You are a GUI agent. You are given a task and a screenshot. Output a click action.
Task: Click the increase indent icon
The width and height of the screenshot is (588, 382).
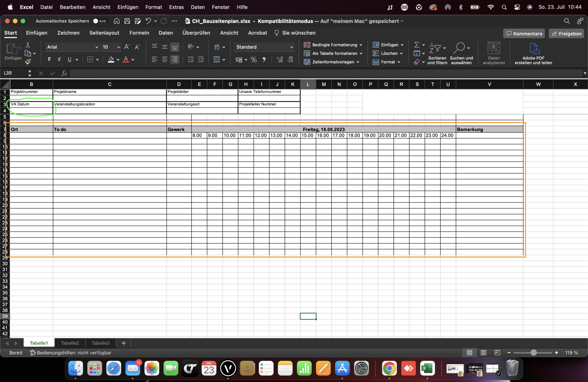tap(201, 60)
